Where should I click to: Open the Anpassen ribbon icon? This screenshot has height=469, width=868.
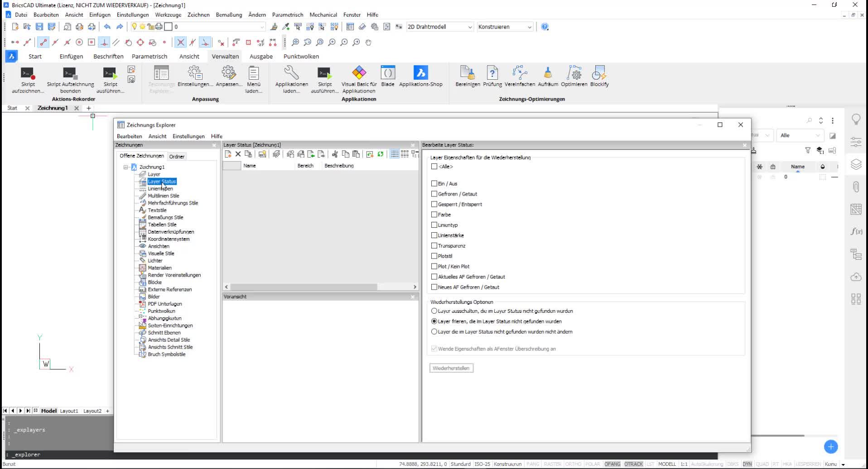(x=229, y=73)
